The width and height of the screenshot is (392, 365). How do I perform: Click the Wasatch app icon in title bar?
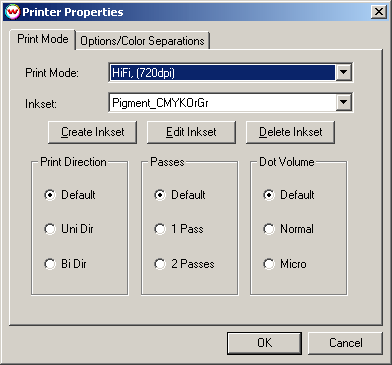pos(13,12)
